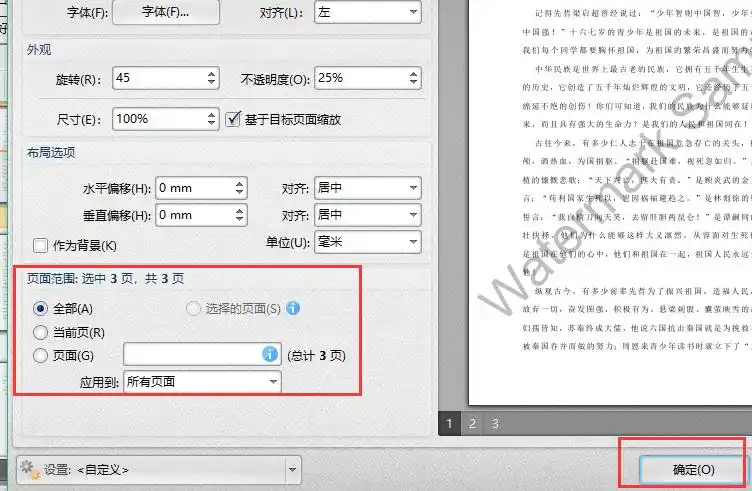
Task: Open the text alignment dropdown showing 左
Action: click(368, 12)
